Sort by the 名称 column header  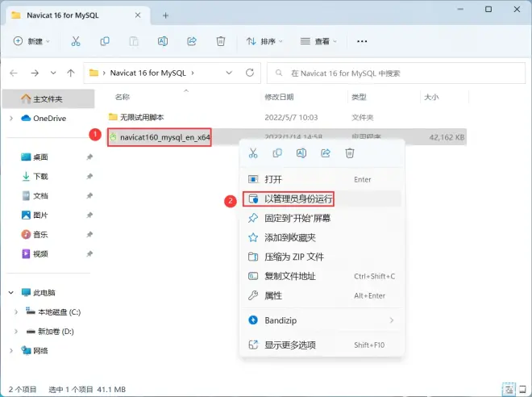123,97
